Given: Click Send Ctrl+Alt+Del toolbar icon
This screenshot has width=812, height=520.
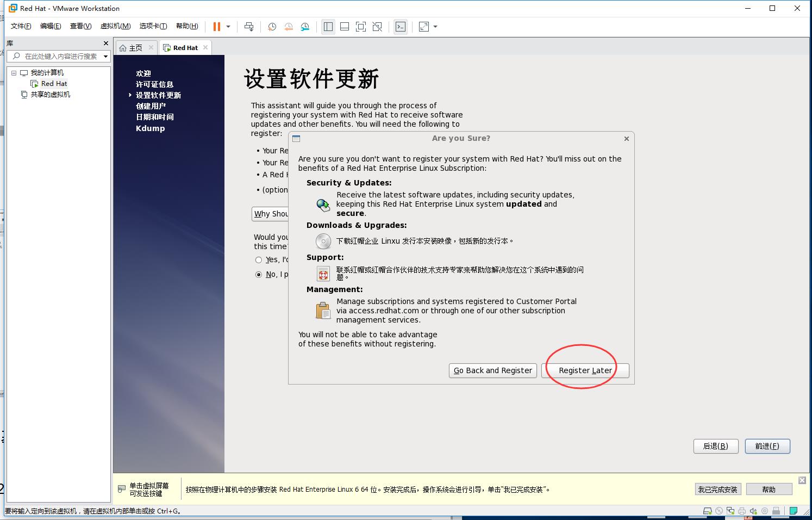Looking at the screenshot, I should 249,27.
